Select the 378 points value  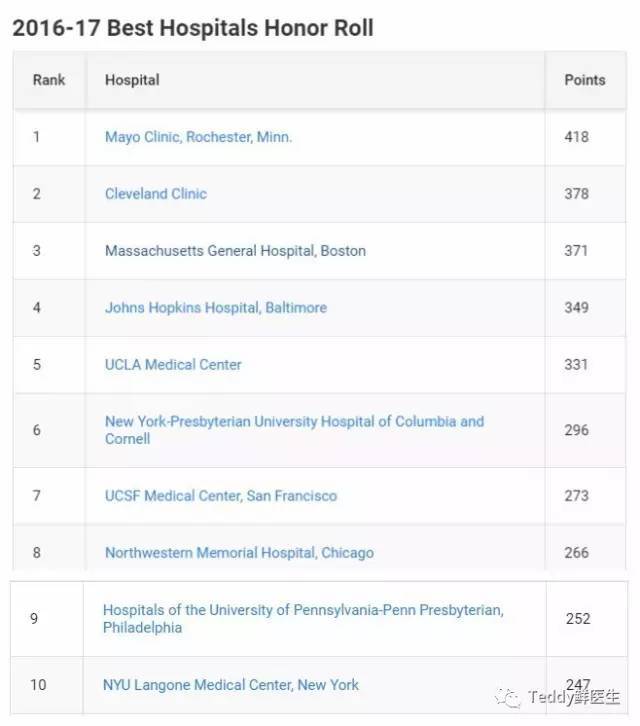[576, 194]
